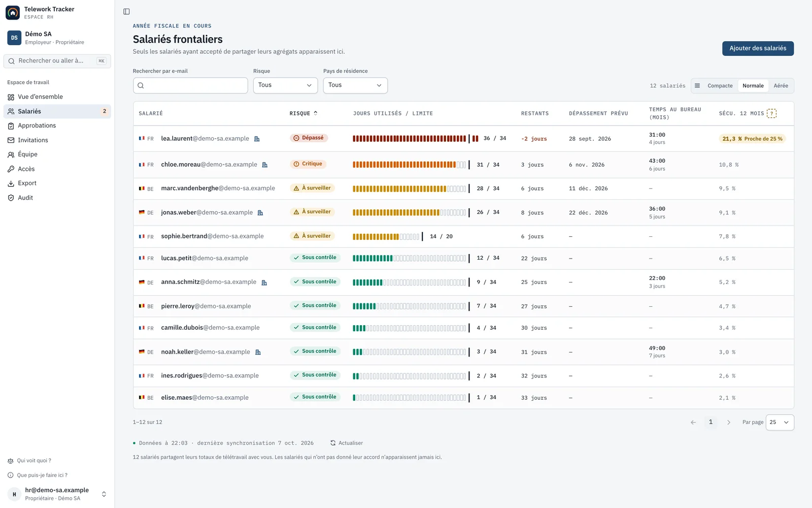Click chloe.moreau's days-used progress bar
812x508 pixels.
tap(411, 165)
